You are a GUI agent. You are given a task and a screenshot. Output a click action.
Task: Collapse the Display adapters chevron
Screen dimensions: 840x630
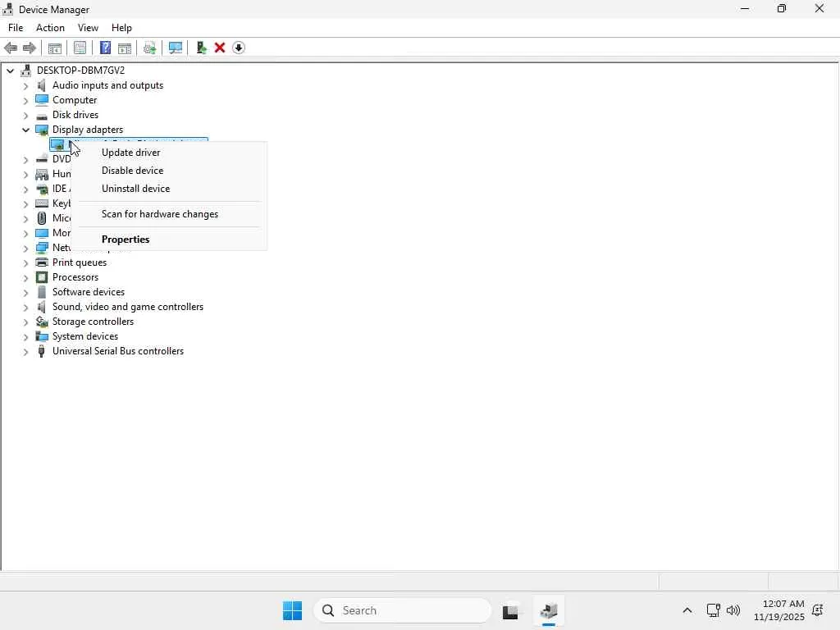point(25,130)
